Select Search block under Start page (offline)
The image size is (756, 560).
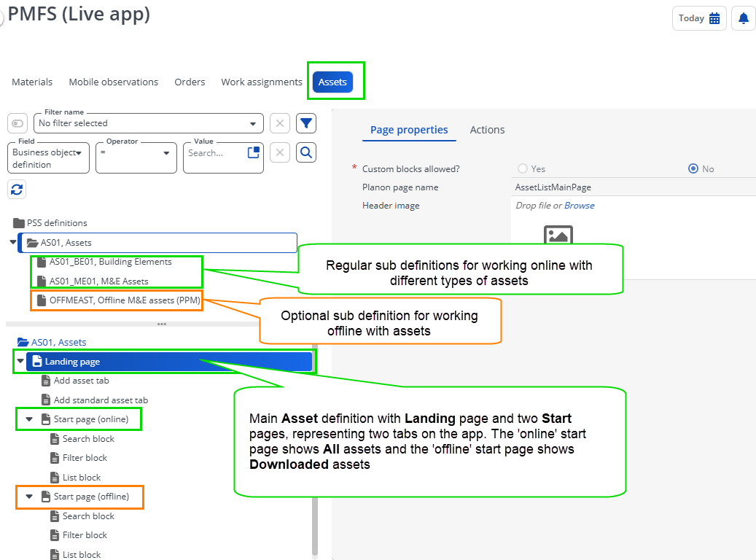pyautogui.click(x=88, y=516)
